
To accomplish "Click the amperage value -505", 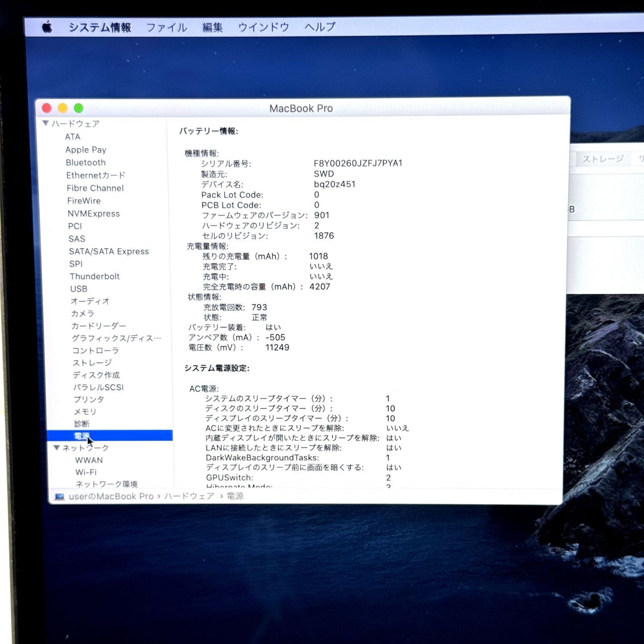I will pyautogui.click(x=275, y=337).
